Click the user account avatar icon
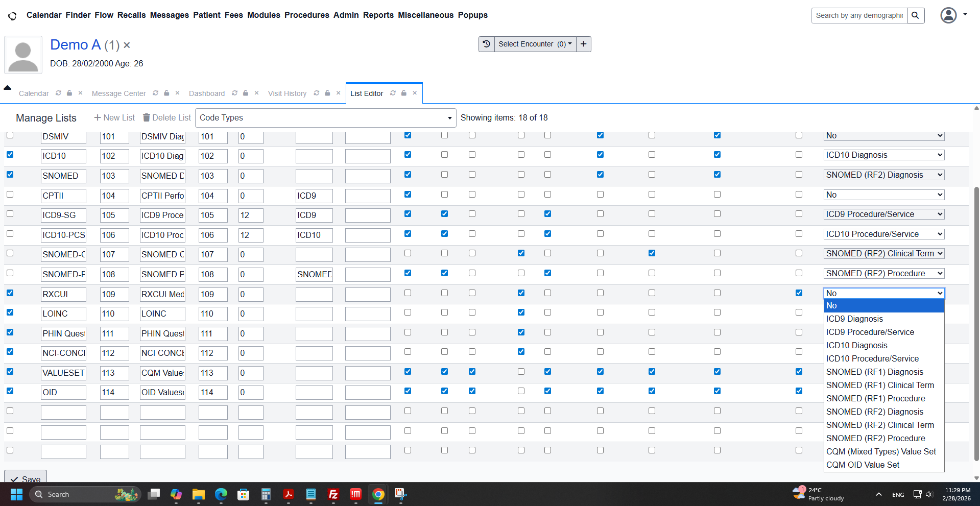Viewport: 980px width, 506px height. tap(948, 15)
